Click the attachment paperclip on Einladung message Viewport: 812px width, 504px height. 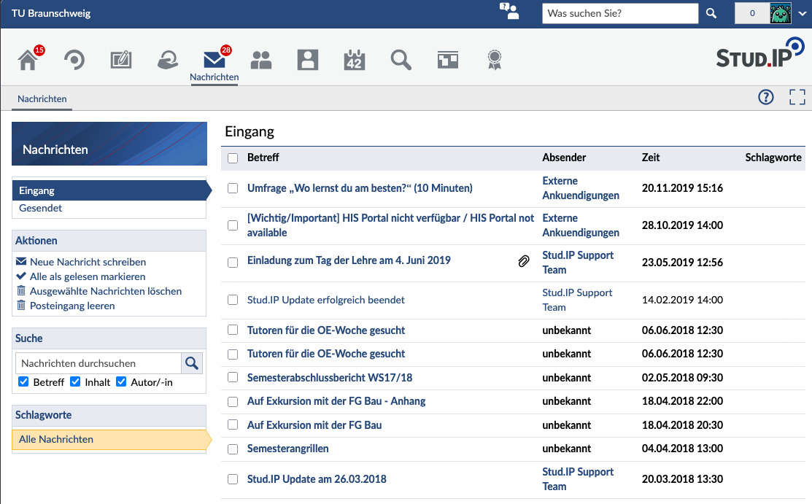coord(524,261)
